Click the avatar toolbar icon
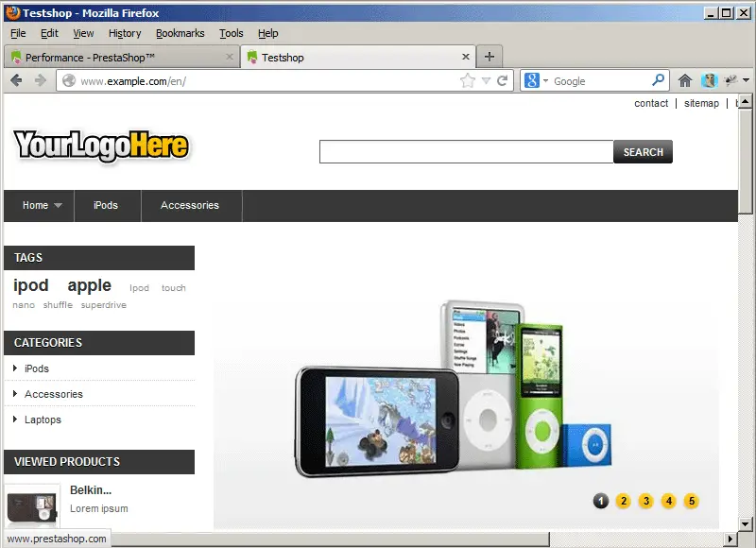756x548 pixels. pos(709,80)
